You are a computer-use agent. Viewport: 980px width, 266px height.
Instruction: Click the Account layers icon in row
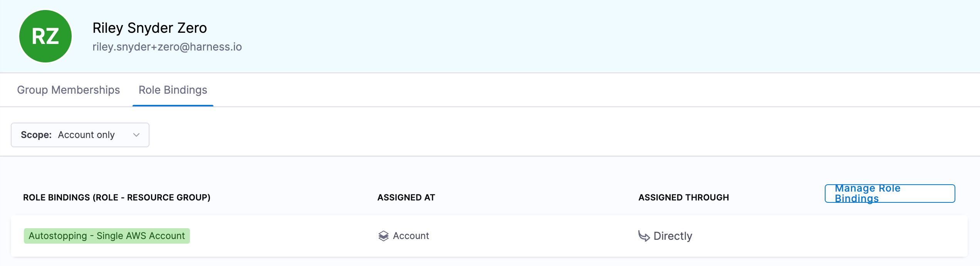(383, 236)
